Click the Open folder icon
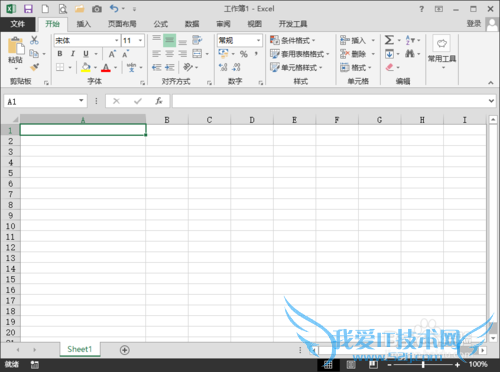 click(80, 9)
